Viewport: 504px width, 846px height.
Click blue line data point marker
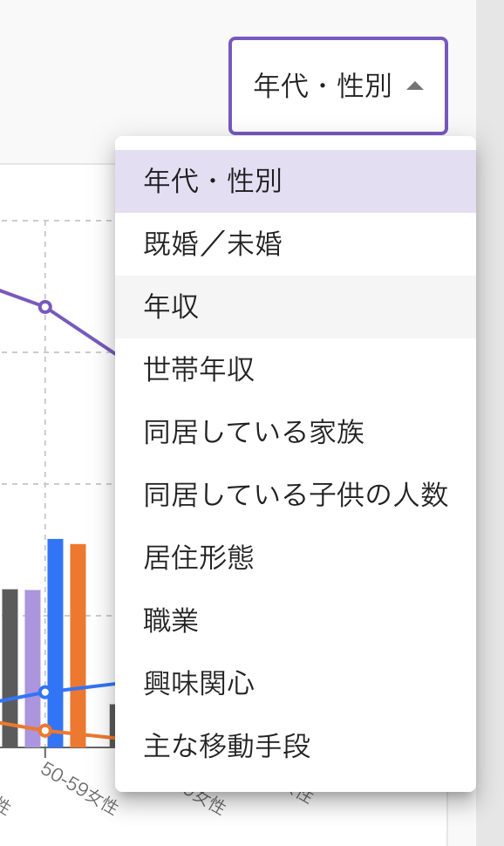pos(45,692)
